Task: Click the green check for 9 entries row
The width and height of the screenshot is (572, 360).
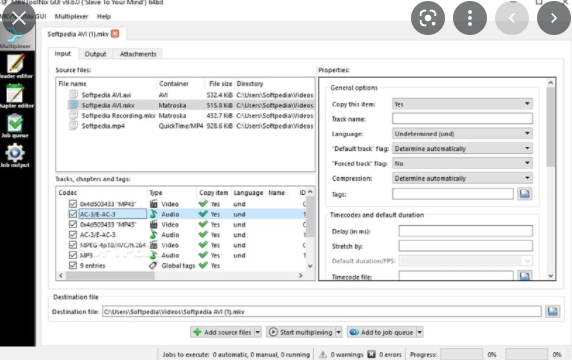Action: pyautogui.click(x=203, y=265)
